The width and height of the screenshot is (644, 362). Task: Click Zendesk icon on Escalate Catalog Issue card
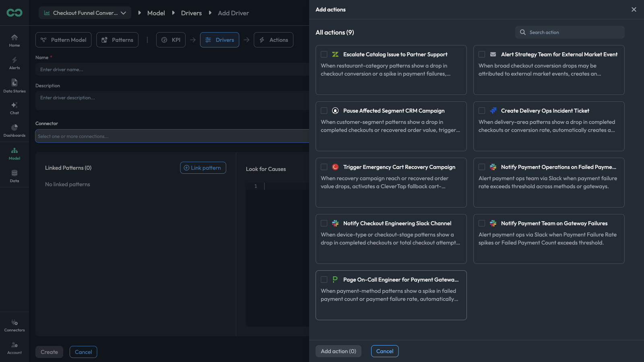335,54
